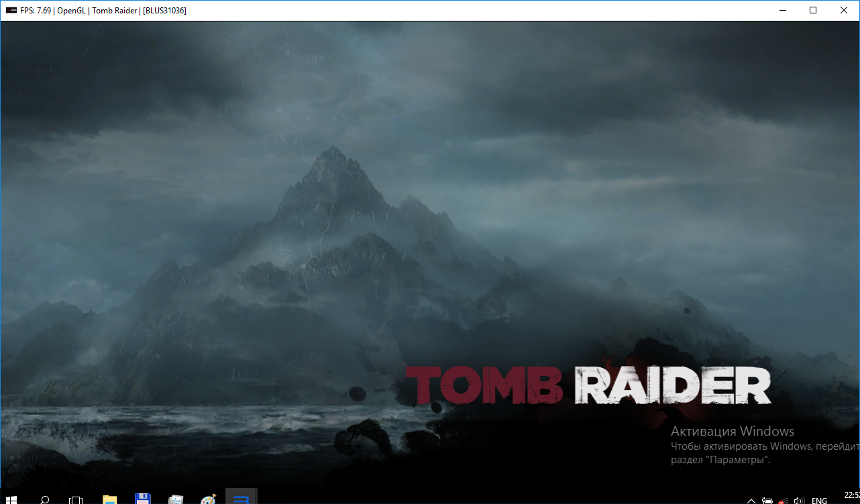Launch the Paint palette app from taskbar

pos(209,499)
